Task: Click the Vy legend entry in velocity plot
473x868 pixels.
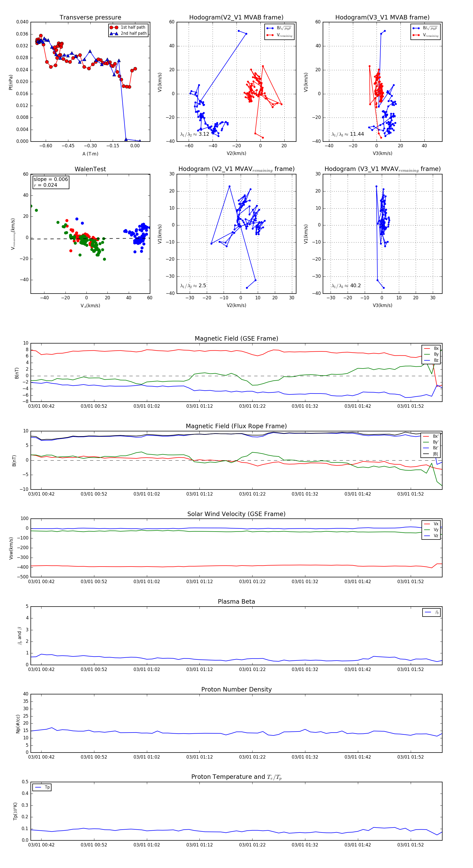Action: (x=431, y=530)
